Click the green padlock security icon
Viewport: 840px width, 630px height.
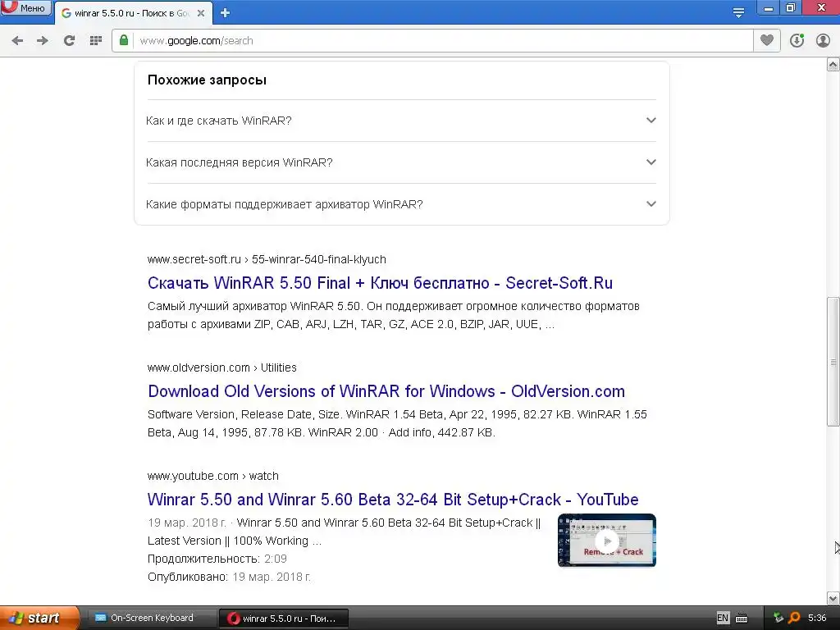(x=124, y=40)
